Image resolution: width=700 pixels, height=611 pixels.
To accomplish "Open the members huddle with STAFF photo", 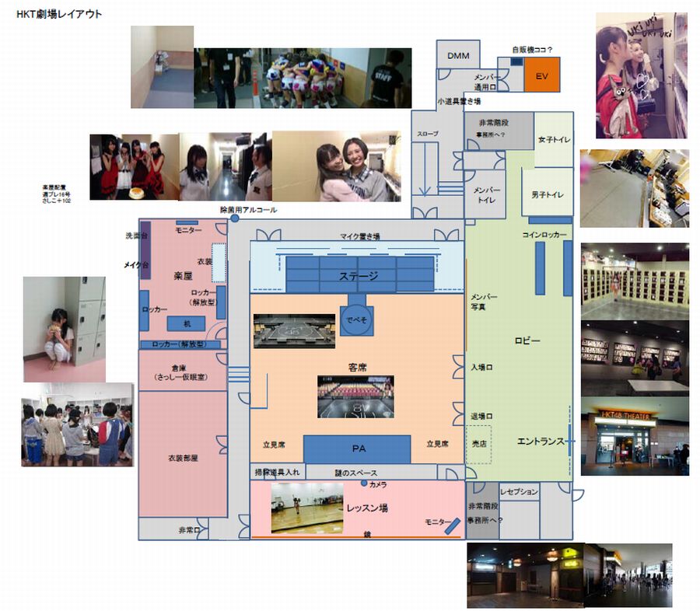I will coord(303,78).
